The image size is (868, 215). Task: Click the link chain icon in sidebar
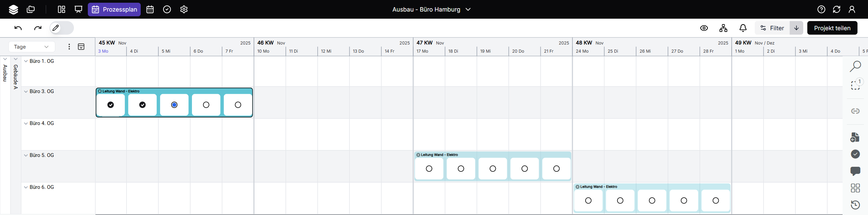click(855, 111)
